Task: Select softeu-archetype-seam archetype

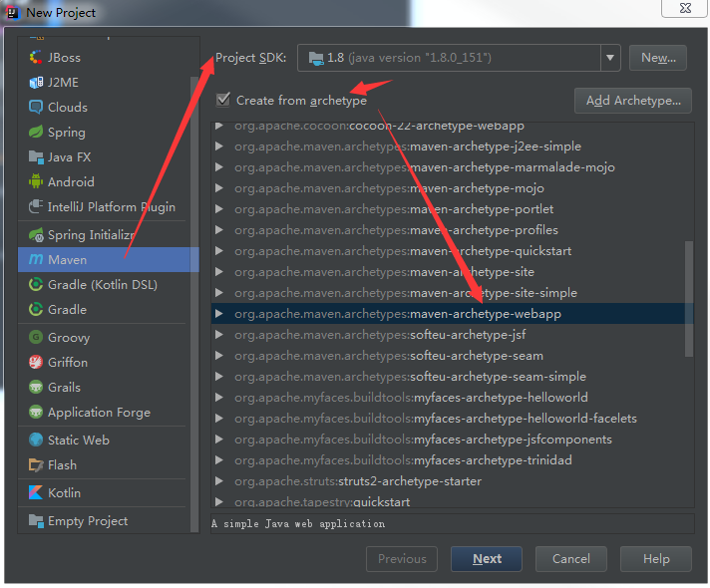Action: point(452,356)
